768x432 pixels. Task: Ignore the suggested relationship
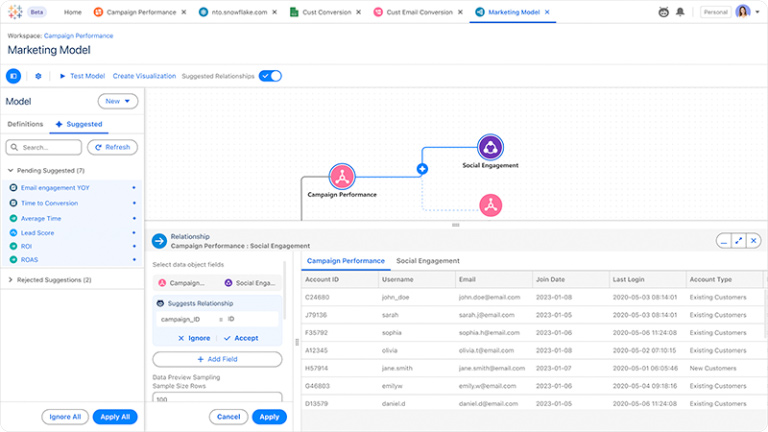click(194, 338)
